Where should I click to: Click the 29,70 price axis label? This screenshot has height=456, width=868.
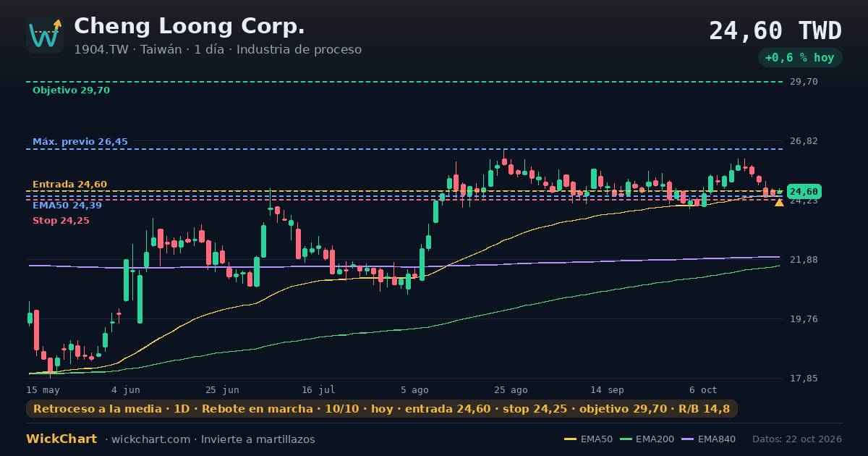[803, 82]
